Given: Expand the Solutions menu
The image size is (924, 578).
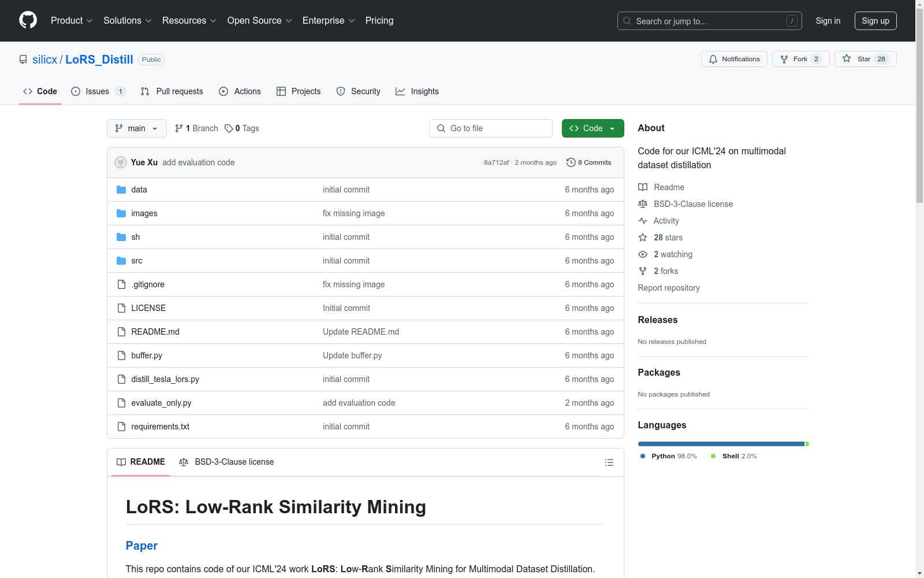Looking at the screenshot, I should pos(128,20).
